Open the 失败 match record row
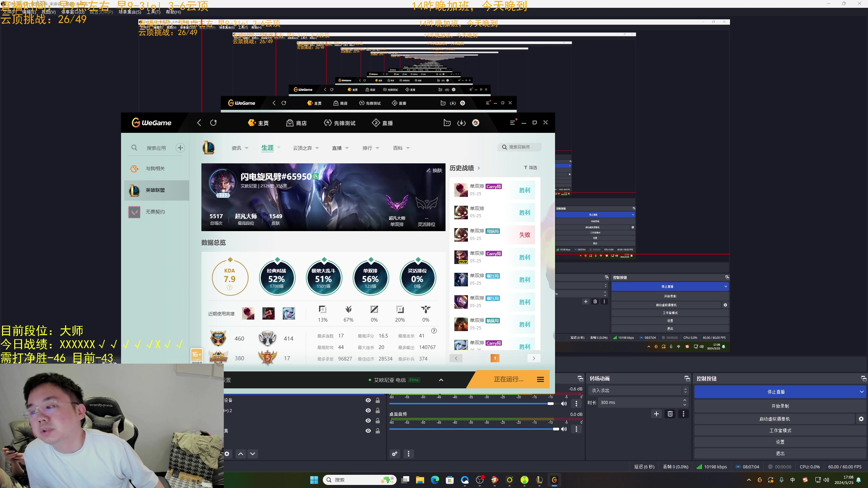This screenshot has width=868, height=488. pyautogui.click(x=495, y=235)
